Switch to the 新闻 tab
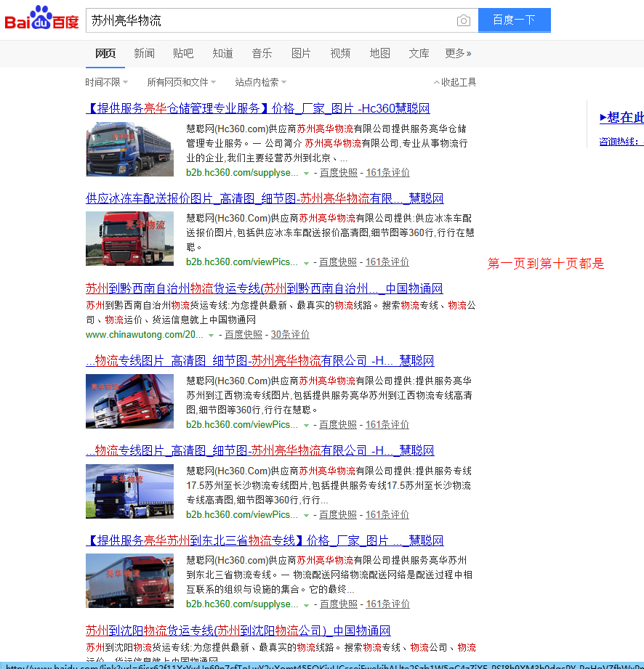Image resolution: width=644 pixels, height=669 pixels. pyautogui.click(x=145, y=53)
